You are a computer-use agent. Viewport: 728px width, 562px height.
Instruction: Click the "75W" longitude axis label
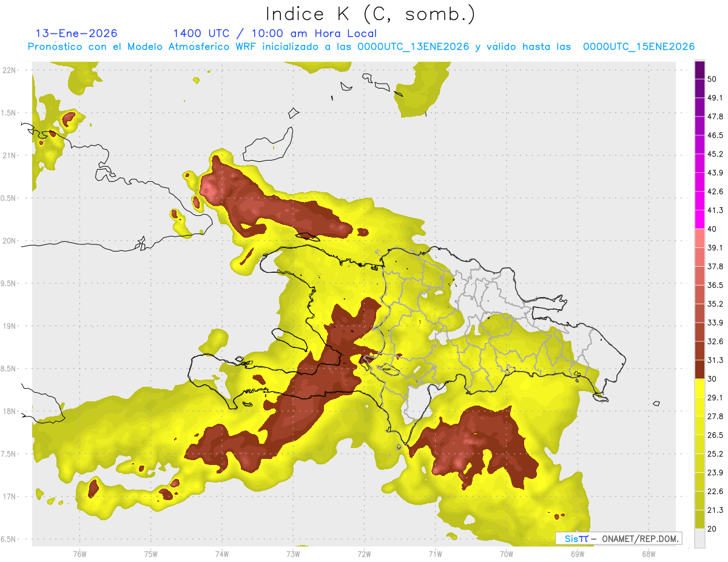(x=150, y=554)
